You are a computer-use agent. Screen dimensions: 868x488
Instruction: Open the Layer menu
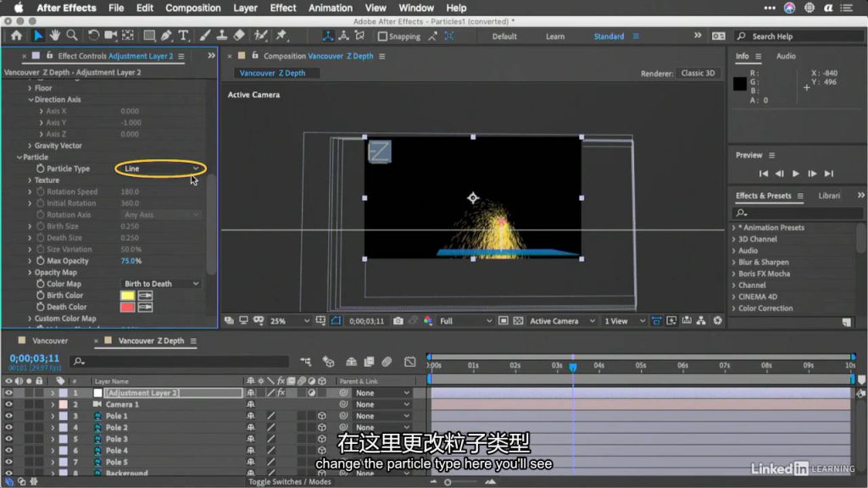245,8
